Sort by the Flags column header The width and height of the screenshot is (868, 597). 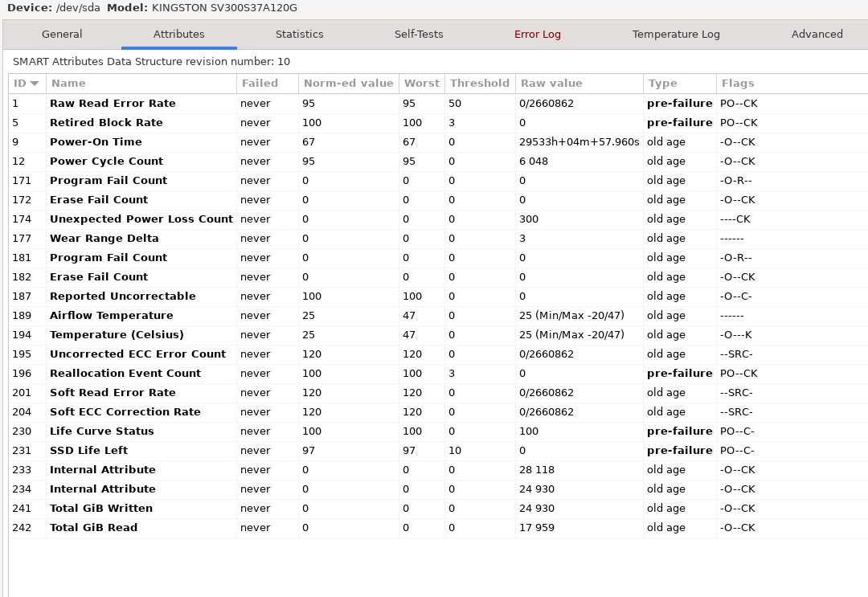[x=792, y=84]
